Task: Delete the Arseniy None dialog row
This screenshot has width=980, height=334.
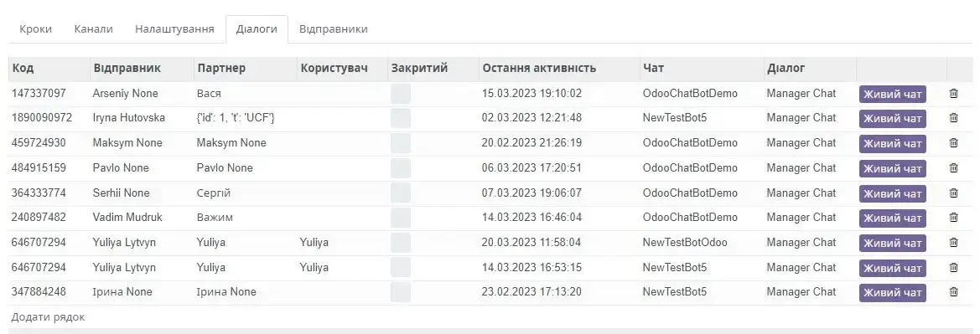Action: point(953,94)
